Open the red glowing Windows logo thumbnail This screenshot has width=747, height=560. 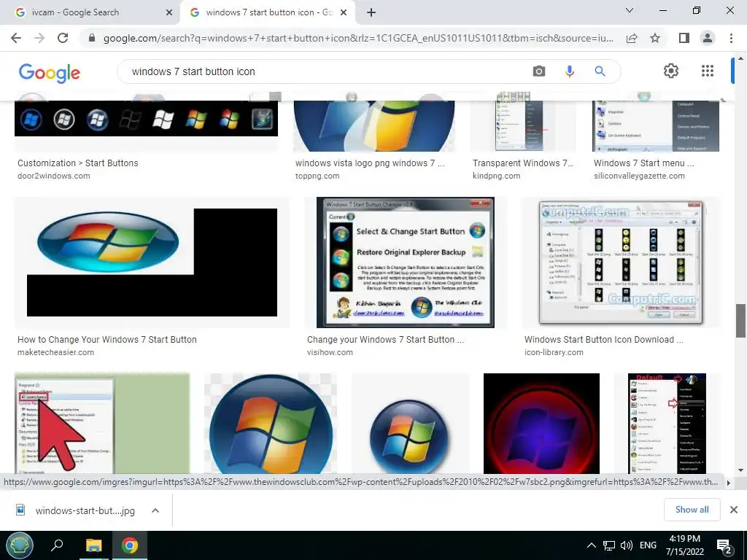point(541,424)
